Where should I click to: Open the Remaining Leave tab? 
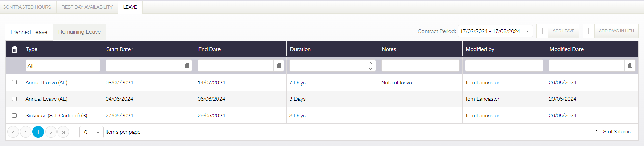pos(79,32)
